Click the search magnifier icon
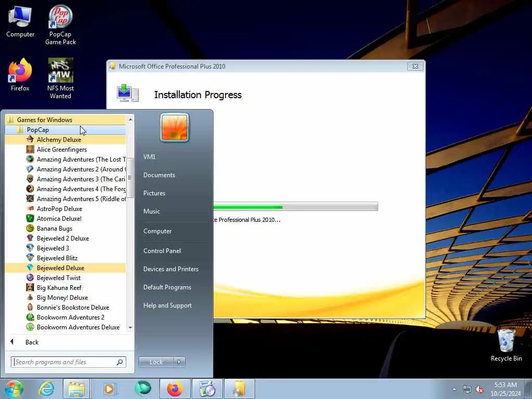The width and height of the screenshot is (532, 399). (120, 362)
